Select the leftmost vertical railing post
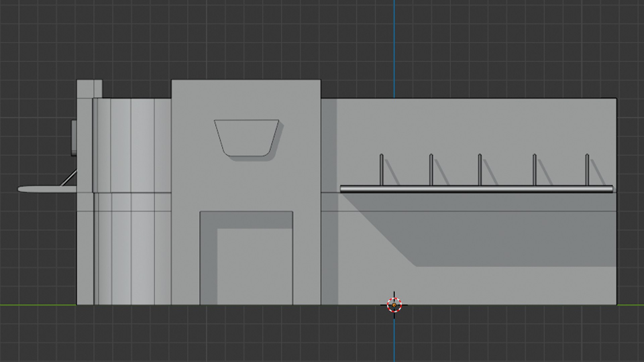The width and height of the screenshot is (644, 362). pos(381,170)
